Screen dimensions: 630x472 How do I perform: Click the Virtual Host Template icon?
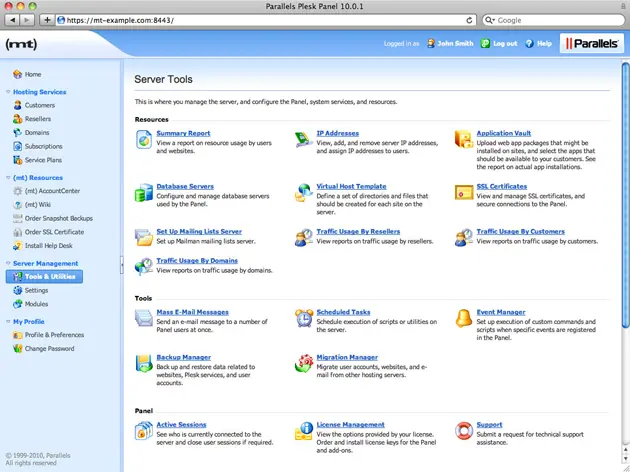point(304,193)
